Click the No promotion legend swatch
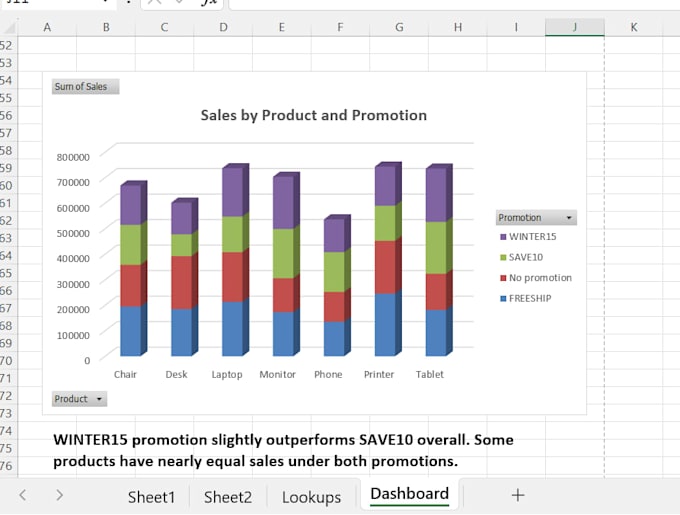Image resolution: width=680 pixels, height=515 pixels. [x=503, y=278]
